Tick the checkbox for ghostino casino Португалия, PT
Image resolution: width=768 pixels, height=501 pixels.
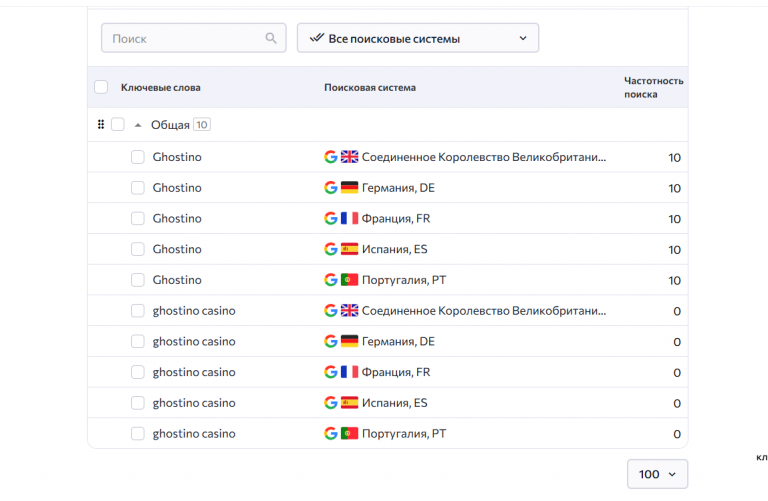138,434
